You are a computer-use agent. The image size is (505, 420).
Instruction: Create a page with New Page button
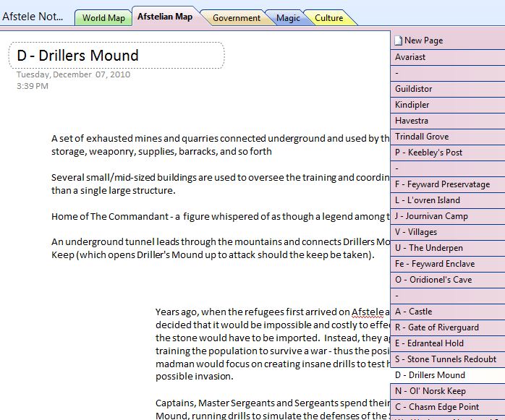point(448,40)
